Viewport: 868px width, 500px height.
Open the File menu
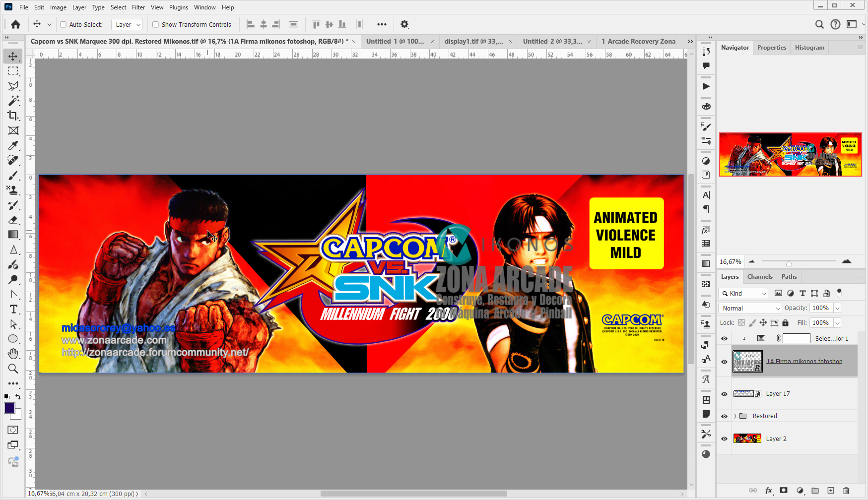(24, 7)
